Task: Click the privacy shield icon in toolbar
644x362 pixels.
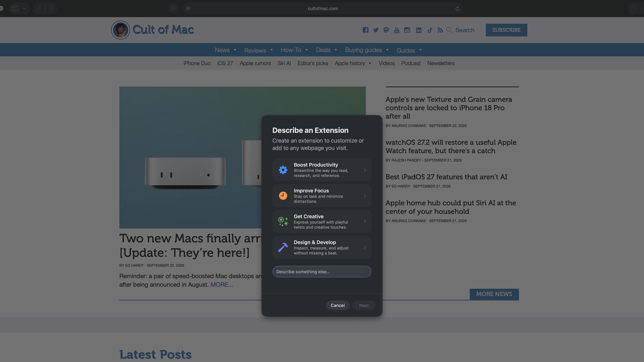Action: [x=173, y=9]
